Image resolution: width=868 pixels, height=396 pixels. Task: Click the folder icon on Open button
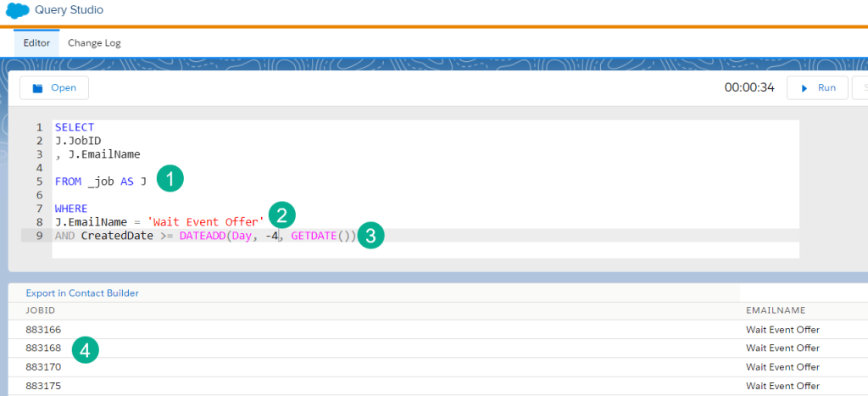[37, 87]
